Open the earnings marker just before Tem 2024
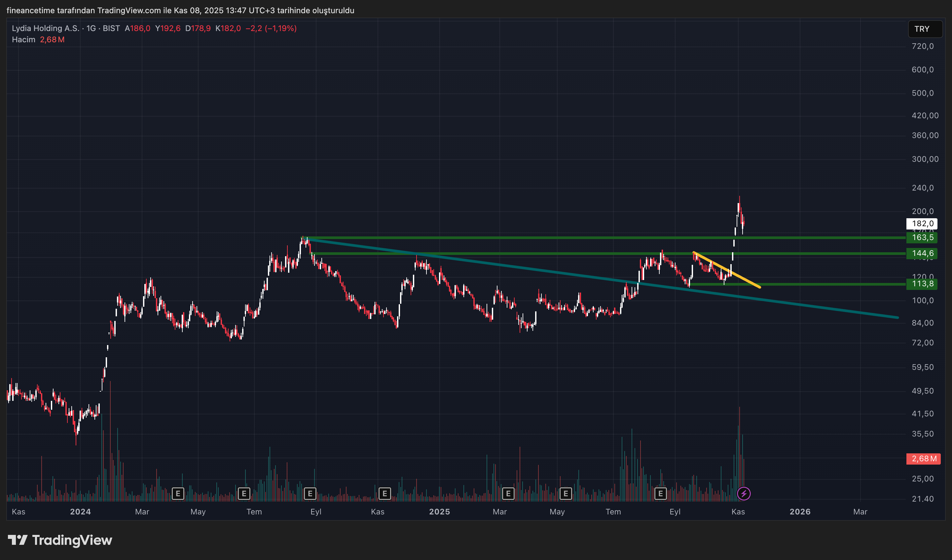Image resolution: width=952 pixels, height=560 pixels. (x=244, y=494)
